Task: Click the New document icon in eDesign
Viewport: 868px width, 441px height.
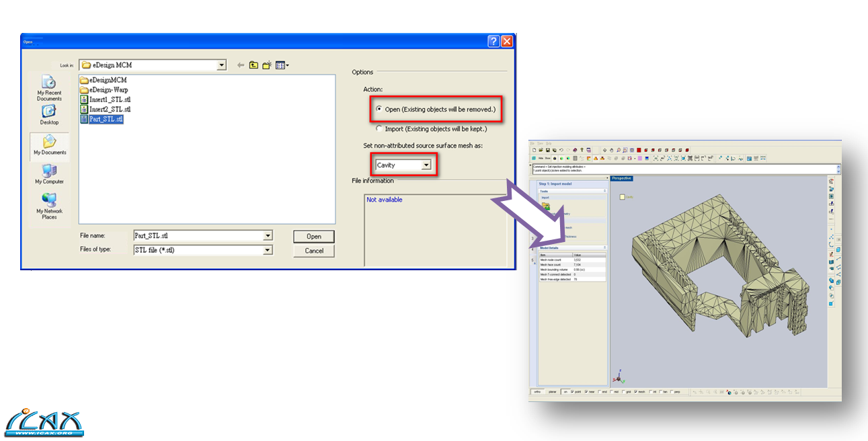Action: [x=534, y=149]
